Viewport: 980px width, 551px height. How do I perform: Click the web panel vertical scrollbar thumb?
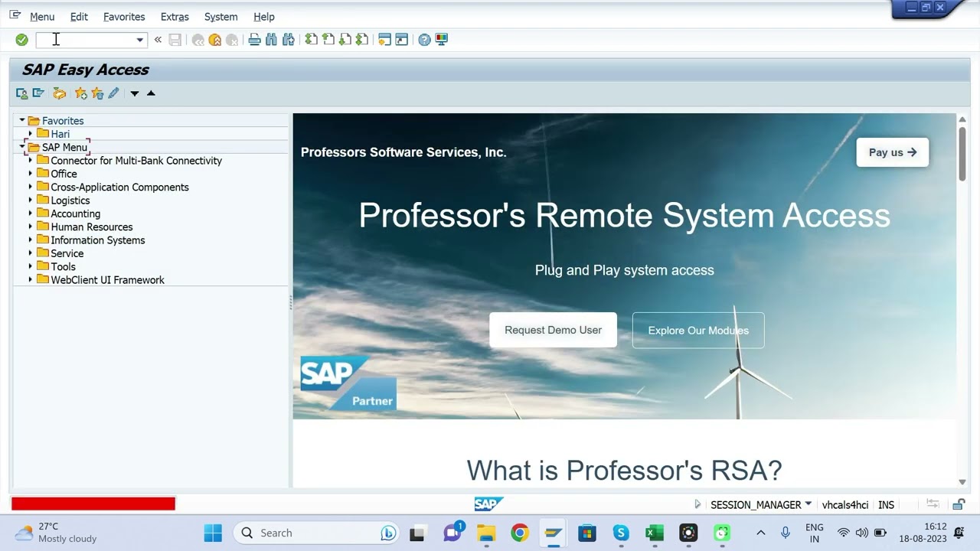coord(962,153)
